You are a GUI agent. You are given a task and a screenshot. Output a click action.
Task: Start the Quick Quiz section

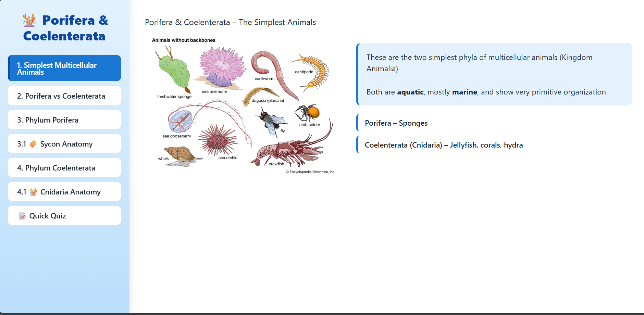click(64, 215)
